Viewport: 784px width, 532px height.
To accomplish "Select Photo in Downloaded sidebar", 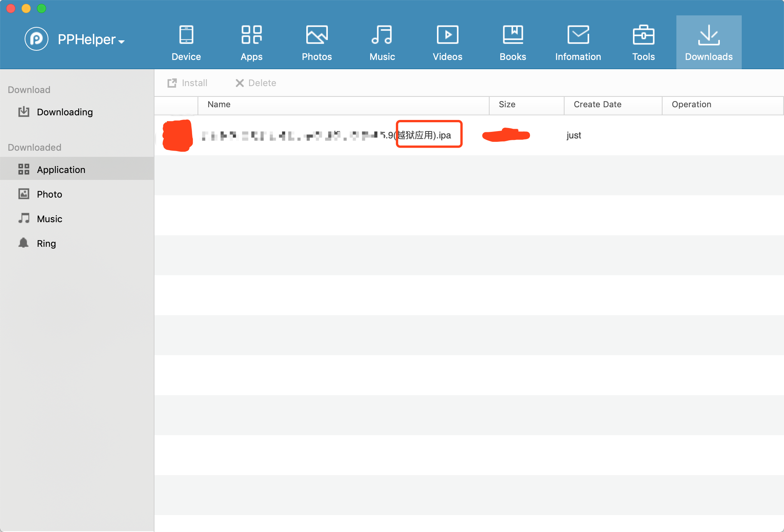I will click(x=49, y=195).
